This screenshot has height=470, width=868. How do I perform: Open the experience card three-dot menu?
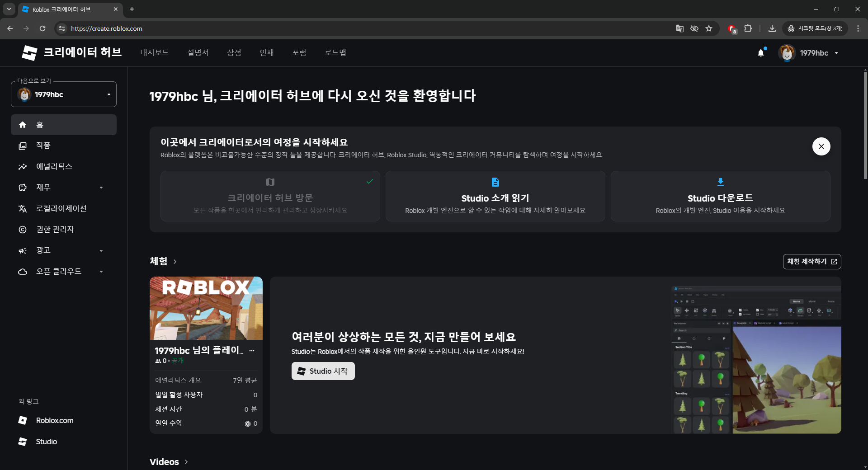coord(252,350)
